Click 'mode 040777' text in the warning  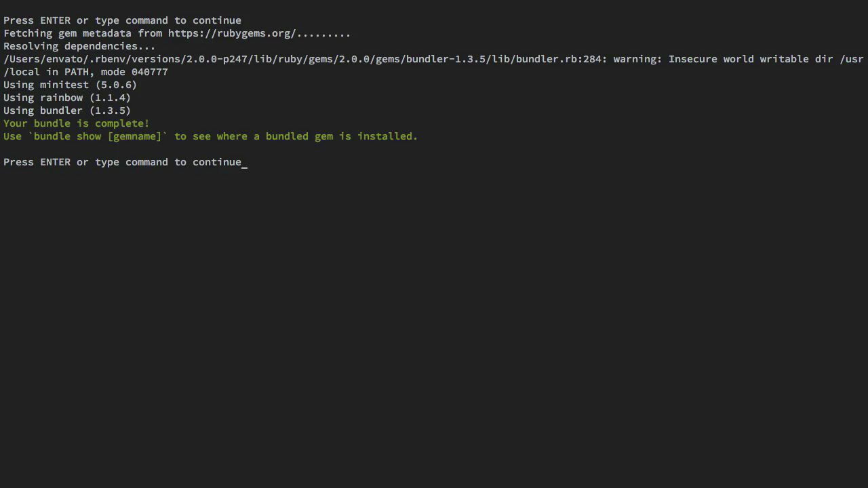[134, 72]
